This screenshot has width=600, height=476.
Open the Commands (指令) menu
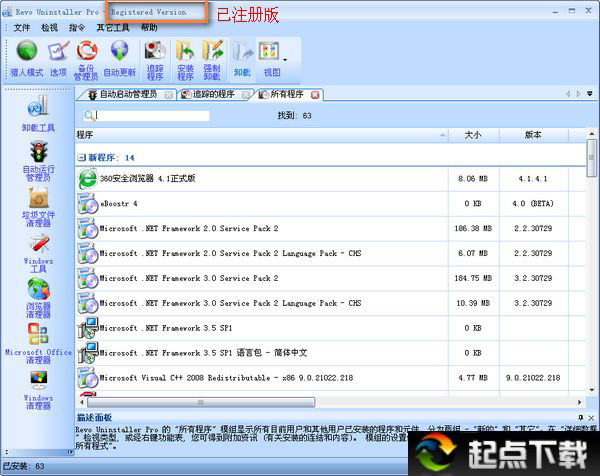(x=77, y=28)
